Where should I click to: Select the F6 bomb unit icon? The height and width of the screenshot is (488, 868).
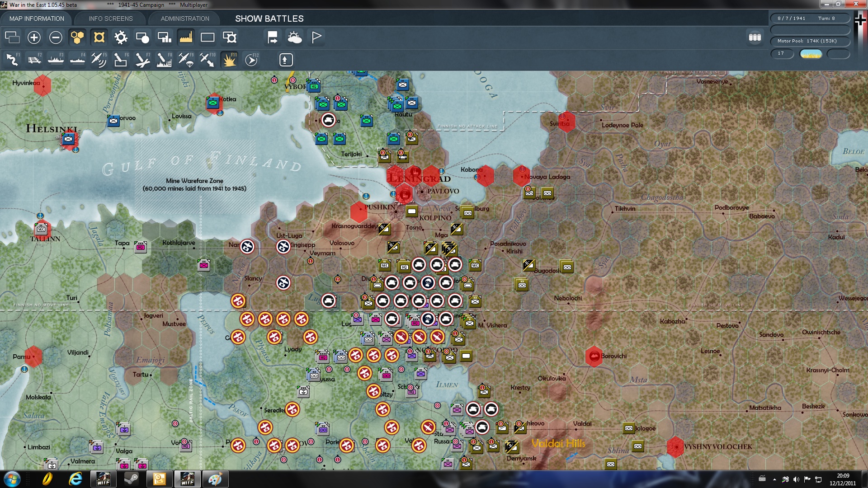click(x=121, y=60)
